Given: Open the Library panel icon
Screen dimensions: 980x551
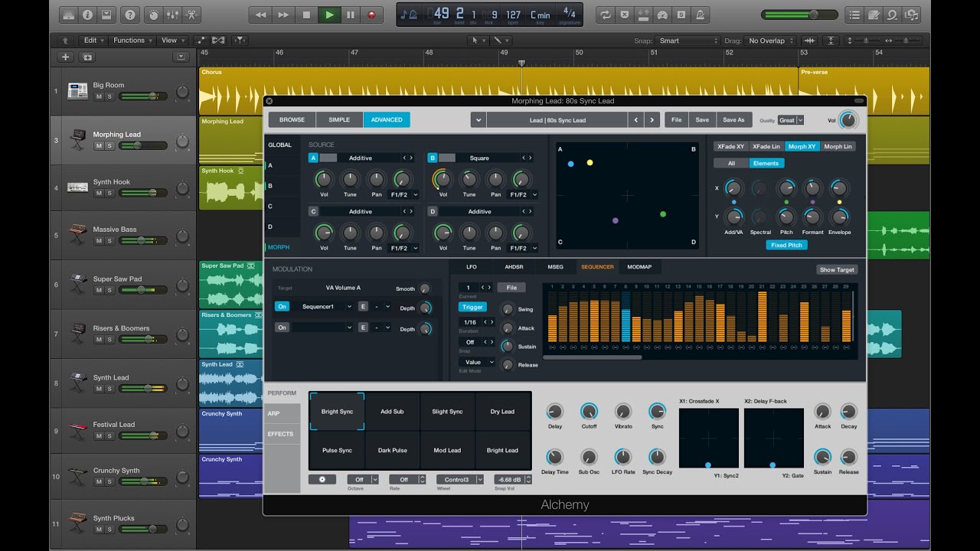Looking at the screenshot, I should [x=68, y=15].
